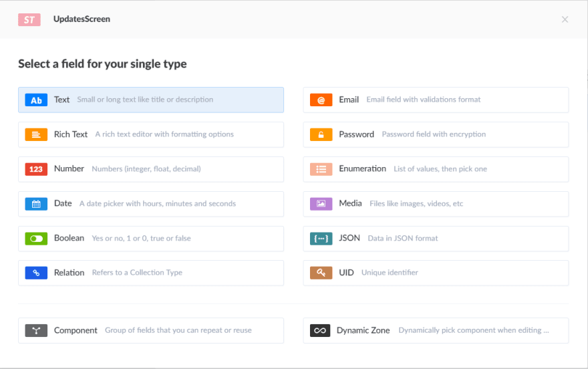The width and height of the screenshot is (588, 369).
Task: Click 'Small or long text like title or description'
Action: [x=145, y=100]
